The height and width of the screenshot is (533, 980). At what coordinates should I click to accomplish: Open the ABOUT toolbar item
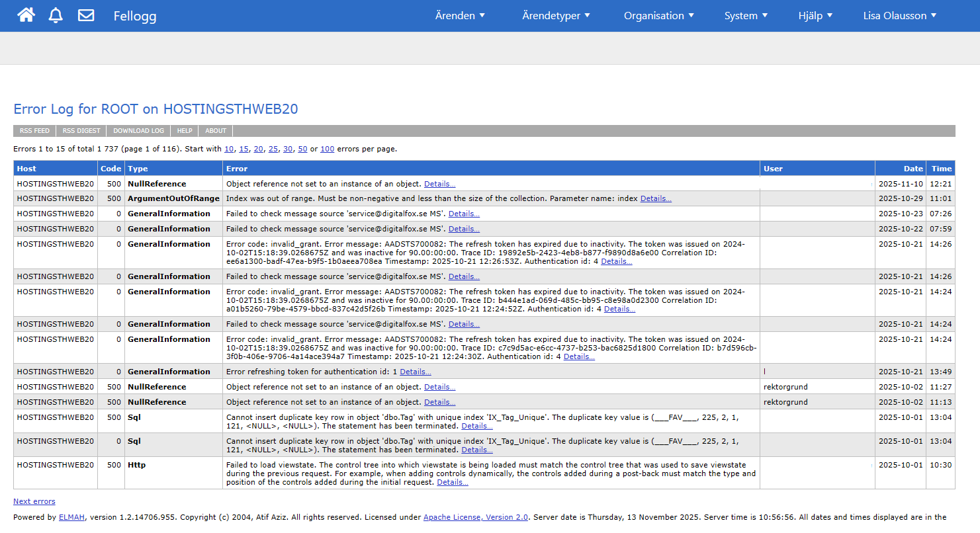point(216,131)
